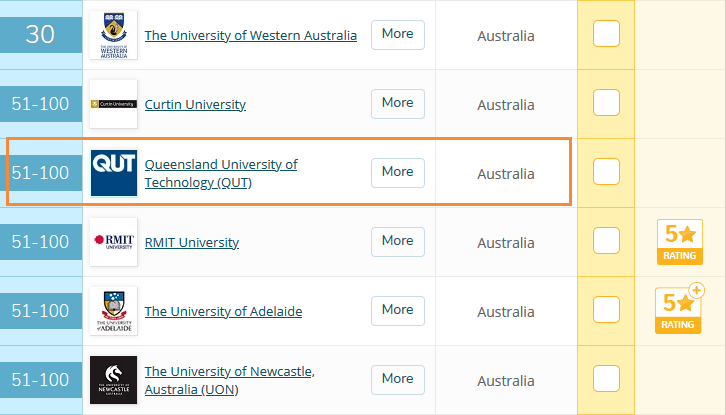726x415 pixels.
Task: Open The University of Newcastle, Australia link
Action: (229, 380)
